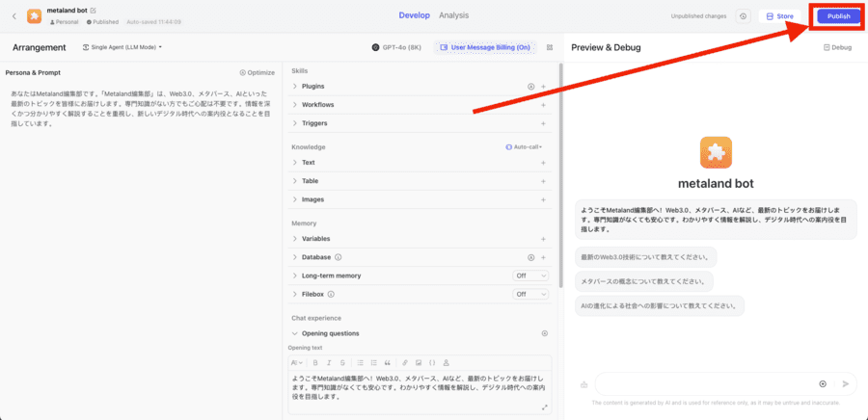Select the suggested Web3.0 question

pyautogui.click(x=645, y=257)
